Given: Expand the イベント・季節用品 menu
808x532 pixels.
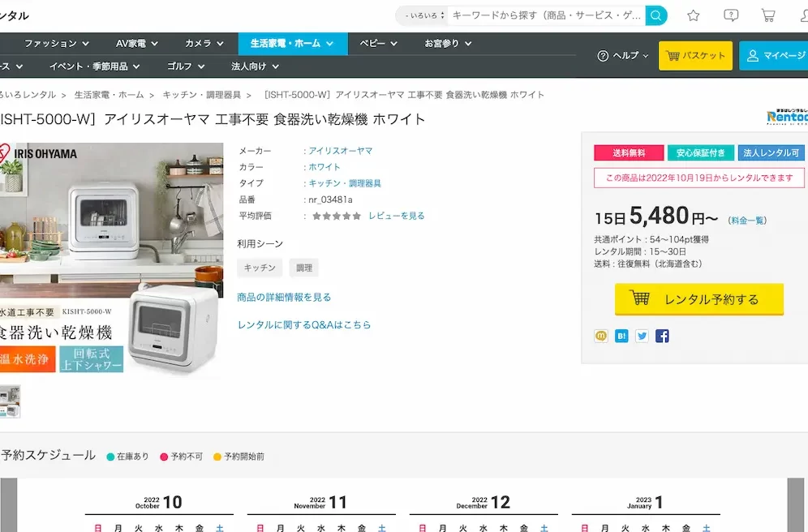Looking at the screenshot, I should [94, 66].
